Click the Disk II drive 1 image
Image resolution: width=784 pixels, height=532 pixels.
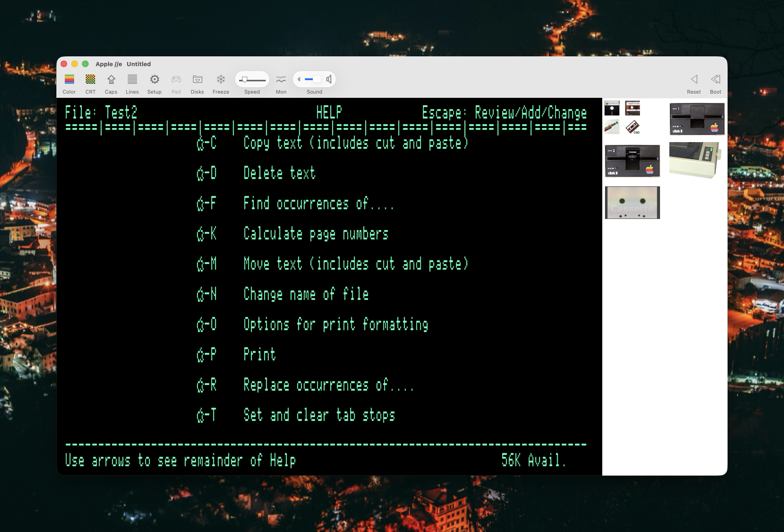(697, 119)
